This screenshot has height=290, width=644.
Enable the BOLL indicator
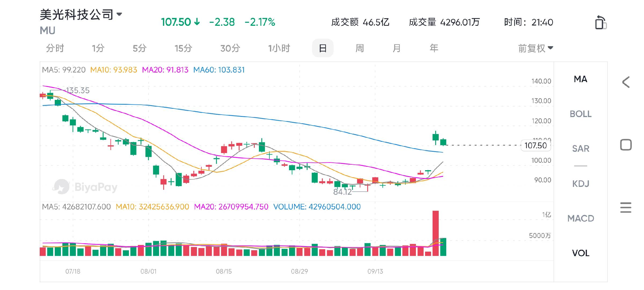[580, 114]
